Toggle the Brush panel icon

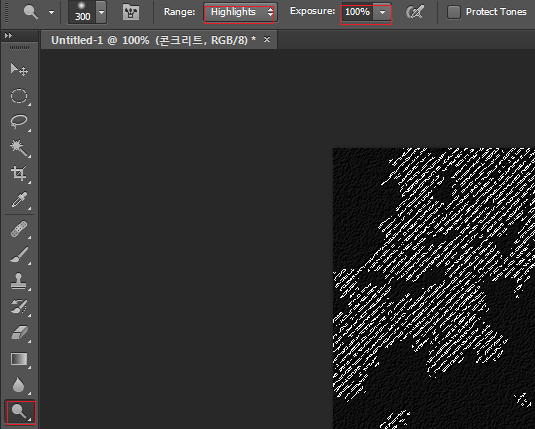click(131, 12)
